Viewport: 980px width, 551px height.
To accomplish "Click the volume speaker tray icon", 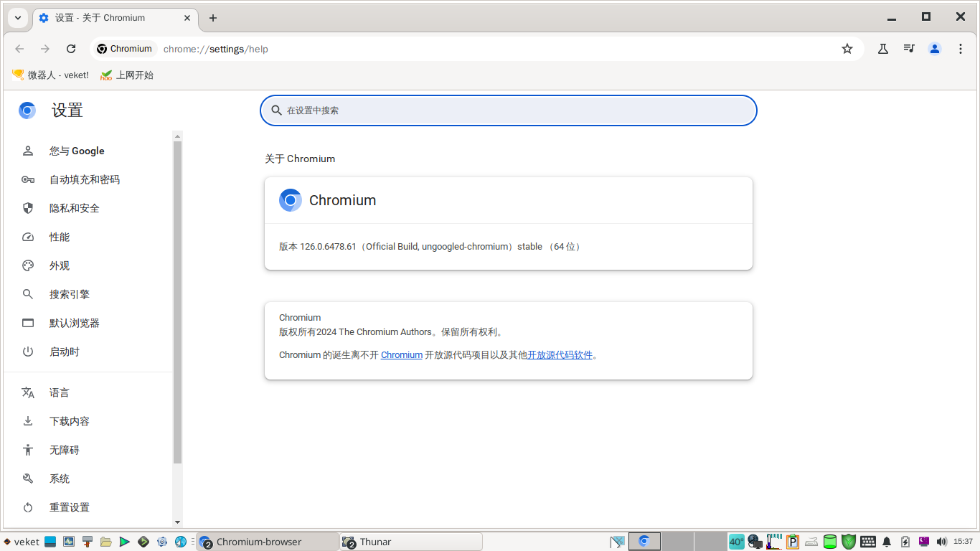I will click(x=942, y=542).
